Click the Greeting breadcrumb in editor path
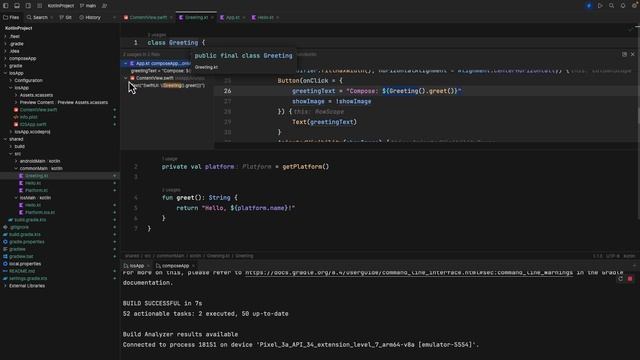 click(x=244, y=256)
